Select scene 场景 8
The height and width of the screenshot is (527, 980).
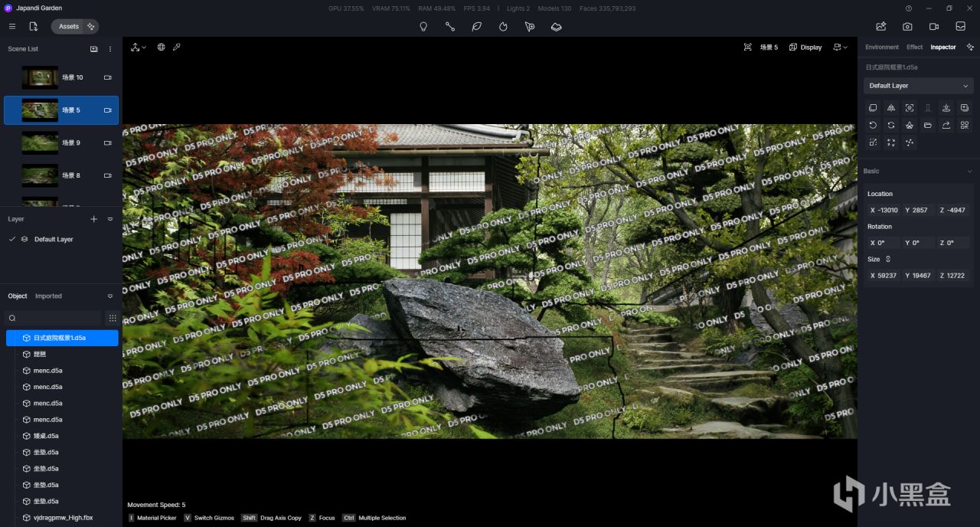[x=61, y=175]
